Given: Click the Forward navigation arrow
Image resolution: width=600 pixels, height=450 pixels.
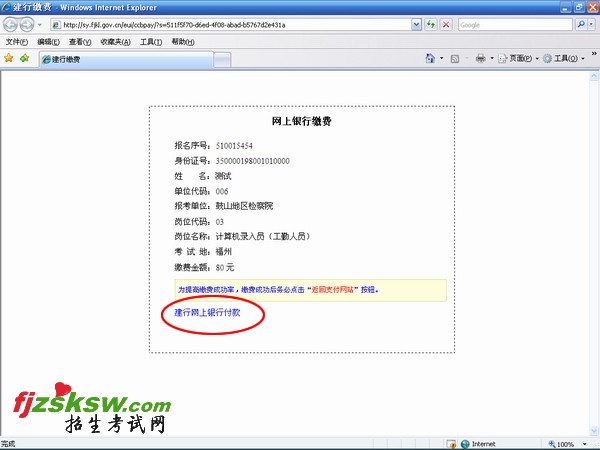Looking at the screenshot, I should point(28,25).
